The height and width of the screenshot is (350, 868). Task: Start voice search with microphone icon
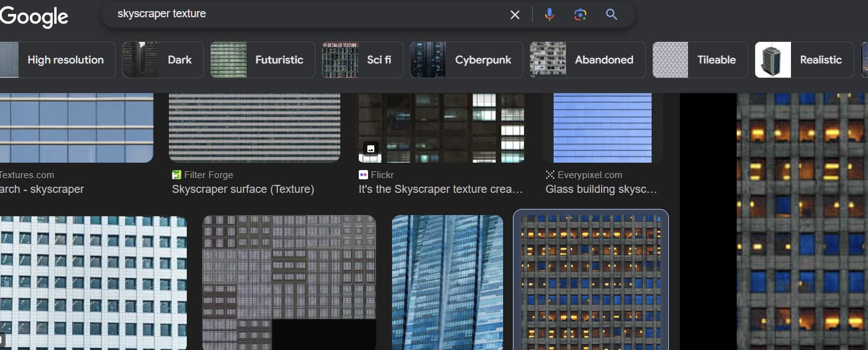point(549,15)
